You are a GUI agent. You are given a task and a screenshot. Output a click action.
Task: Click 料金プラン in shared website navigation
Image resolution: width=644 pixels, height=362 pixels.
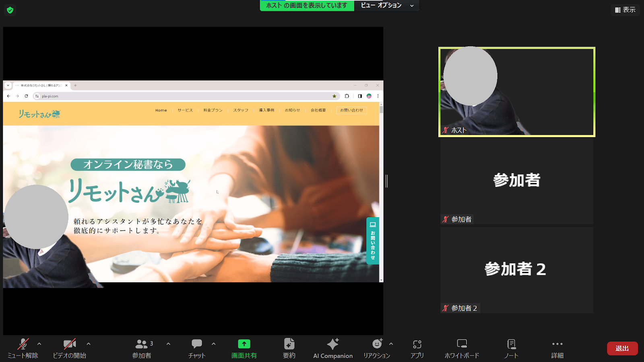[x=213, y=110]
